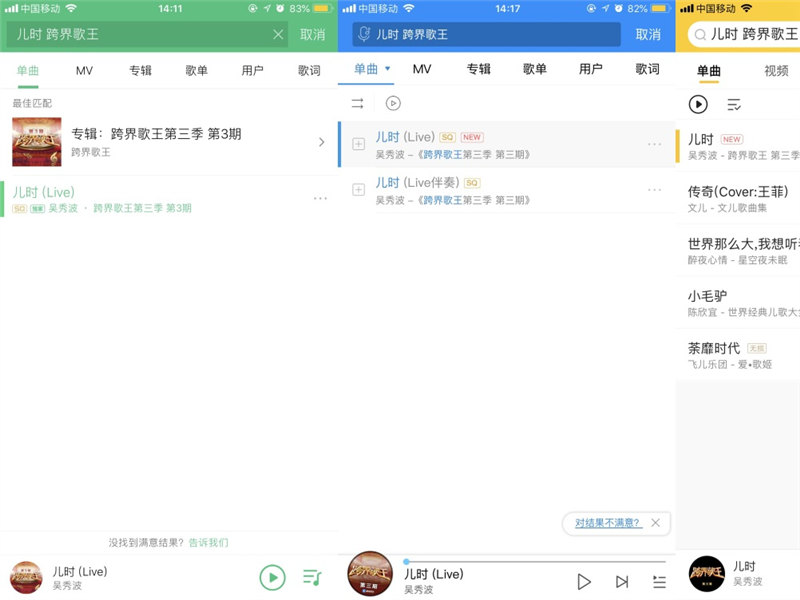The image size is (800, 600).
Task: Switch to MV tab in blue app
Action: pyautogui.click(x=422, y=69)
